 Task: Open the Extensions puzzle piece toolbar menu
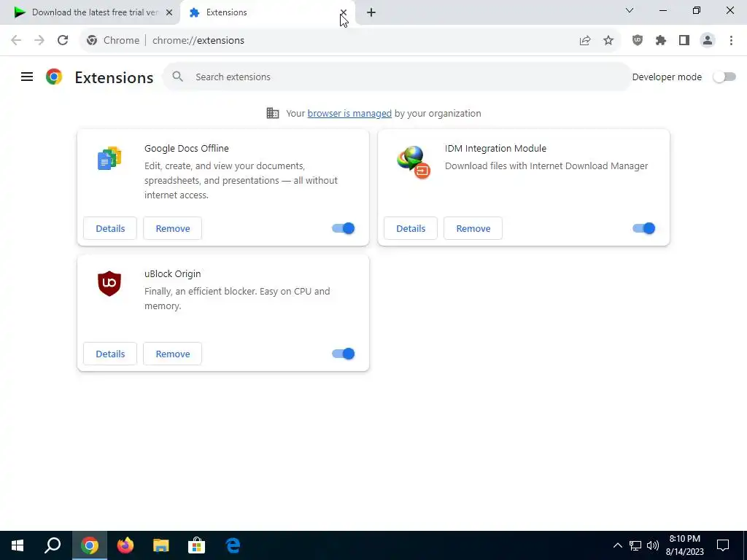[x=661, y=41]
